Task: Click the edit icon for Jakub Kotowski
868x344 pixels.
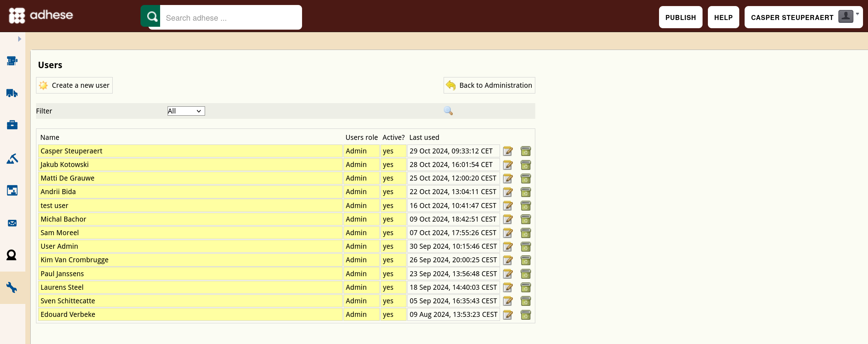Action: click(508, 165)
